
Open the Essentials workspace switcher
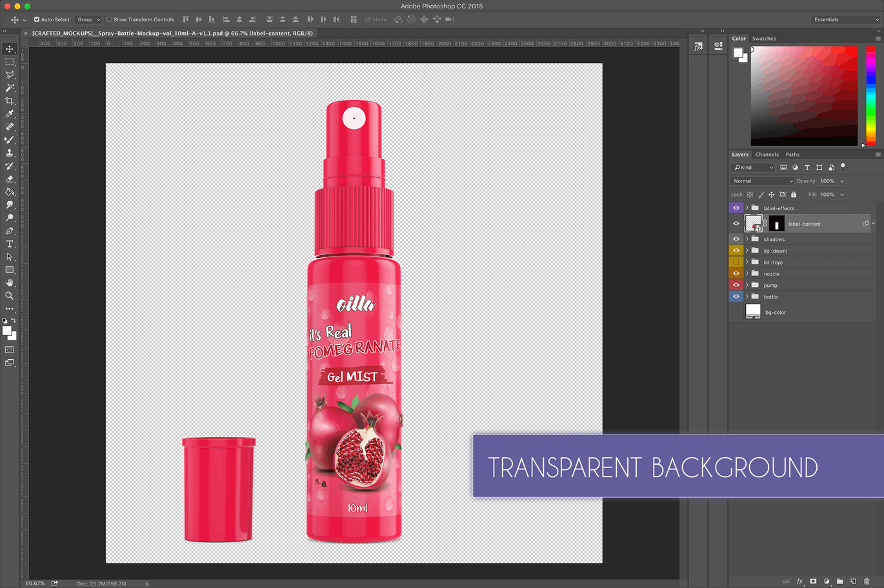click(844, 19)
